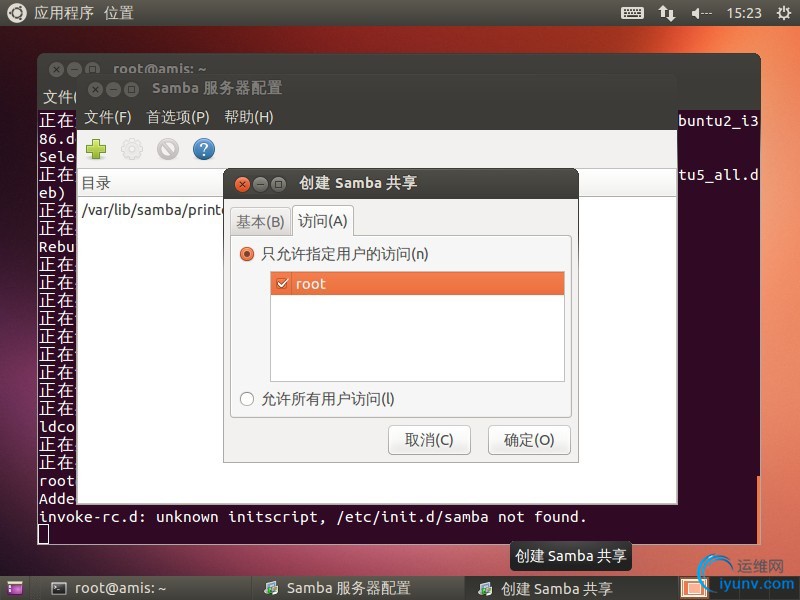Image resolution: width=800 pixels, height=600 pixels.
Task: Click the 取消(C) button
Action: (429, 440)
